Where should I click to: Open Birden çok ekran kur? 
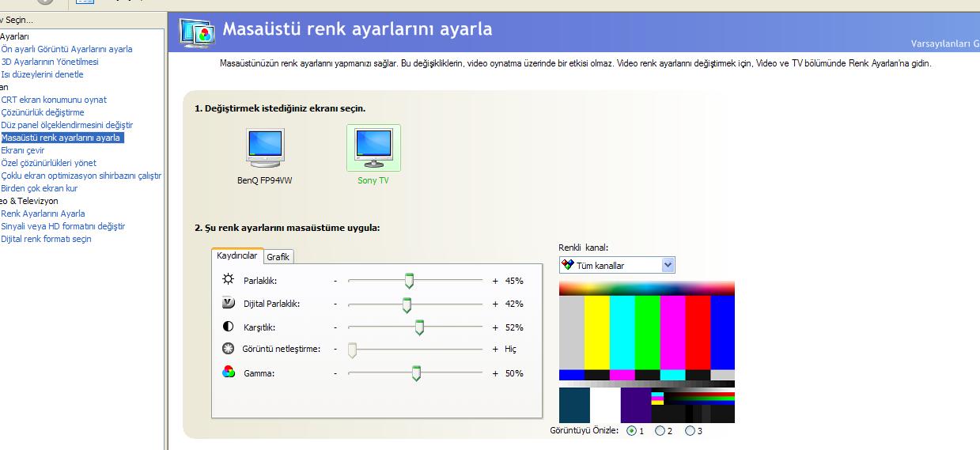click(x=40, y=188)
